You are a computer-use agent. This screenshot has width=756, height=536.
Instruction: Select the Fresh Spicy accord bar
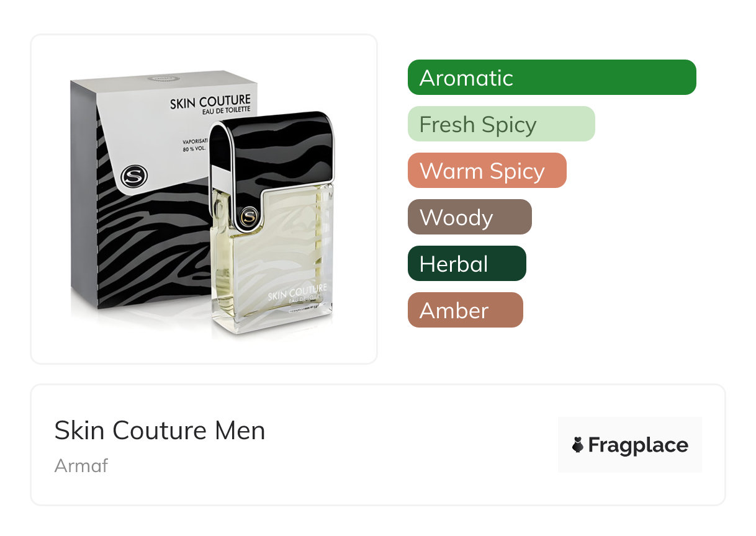[502, 124]
